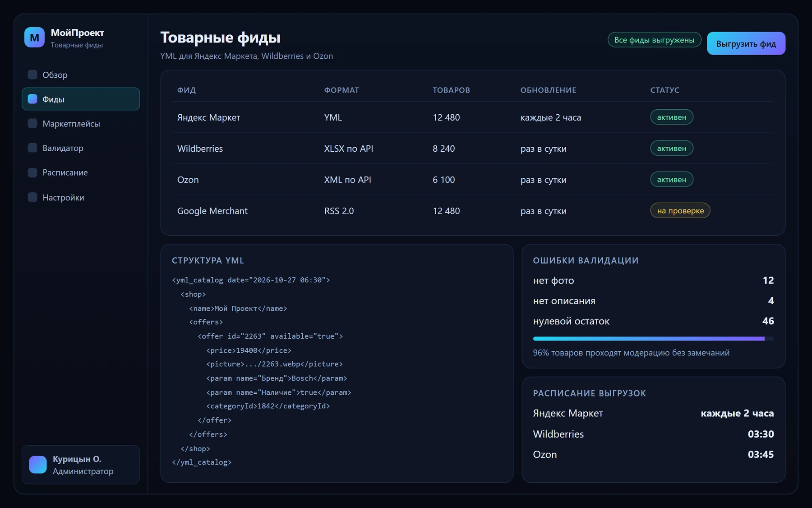Click the МойПроект logo icon
Viewport: 812px width, 508px height.
click(x=35, y=37)
